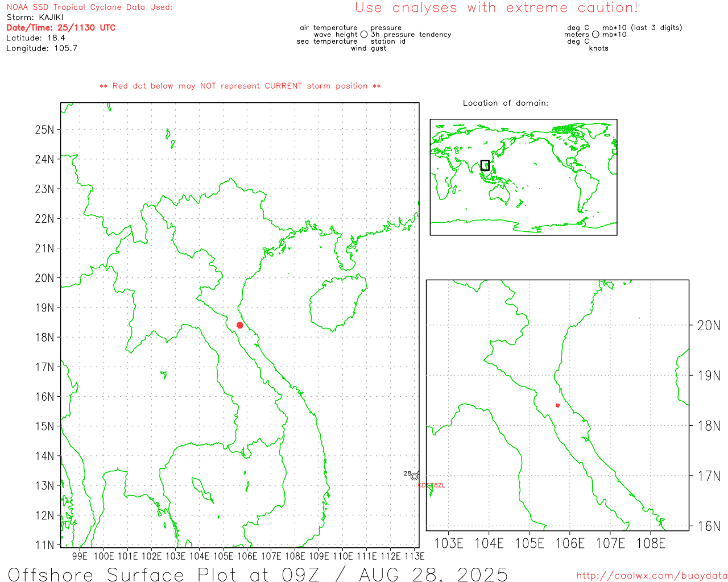
Task: Click the '3h pressure tendency' legend label
Action: pos(411,35)
